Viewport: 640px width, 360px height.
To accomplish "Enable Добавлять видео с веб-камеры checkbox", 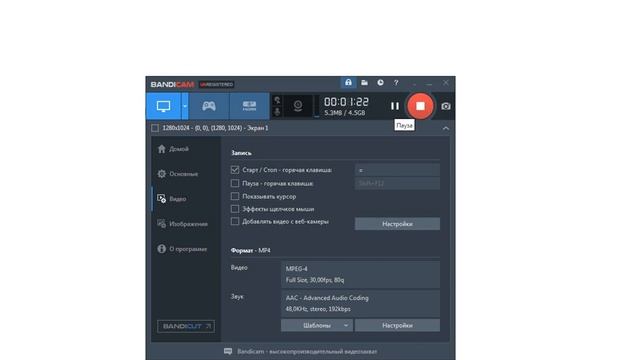I will pos(235,222).
